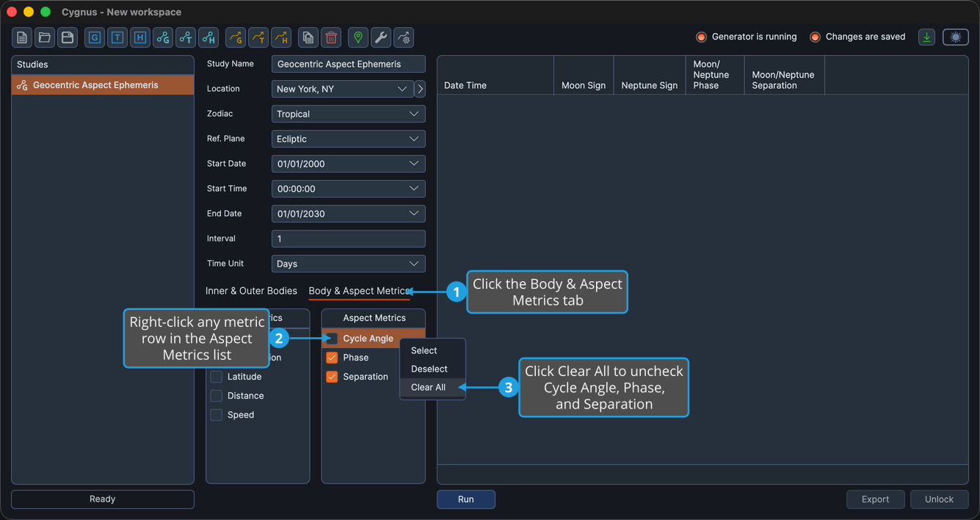The image size is (980, 520).
Task: Toggle the Phase aspect metric checkbox
Action: [x=332, y=358]
